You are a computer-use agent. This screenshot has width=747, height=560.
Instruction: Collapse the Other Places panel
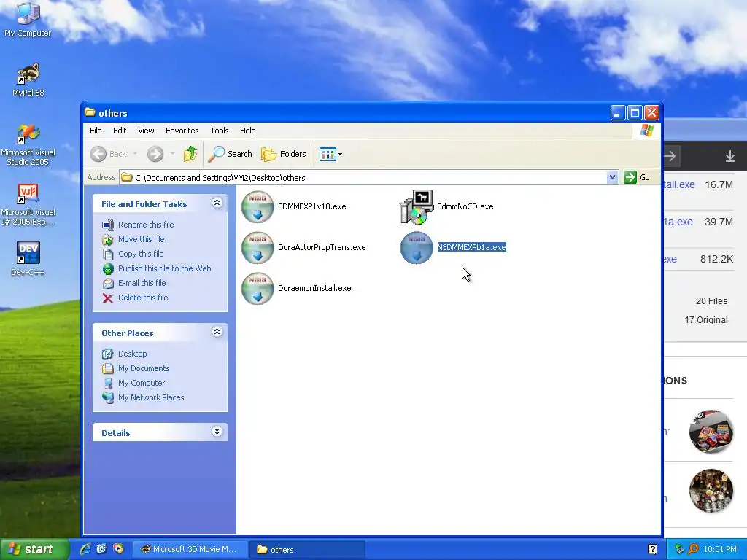click(217, 332)
